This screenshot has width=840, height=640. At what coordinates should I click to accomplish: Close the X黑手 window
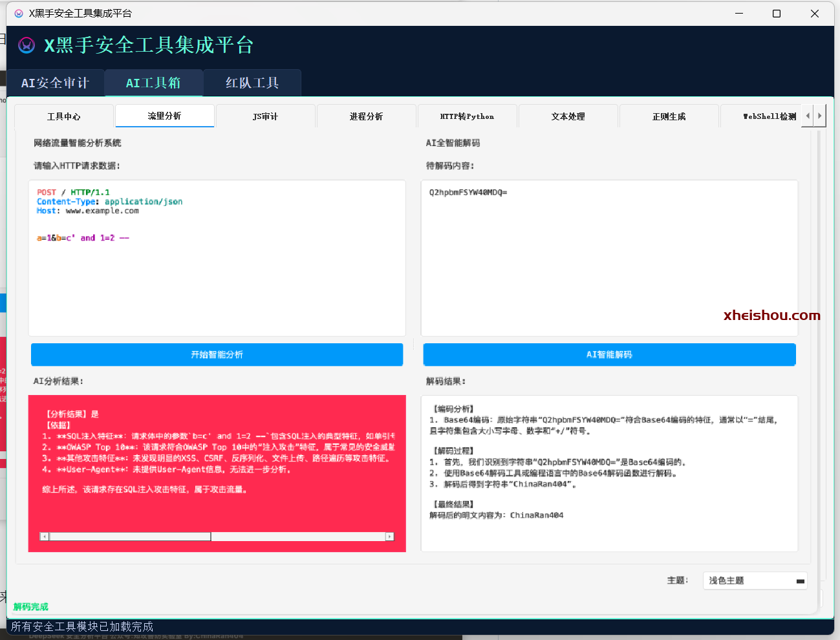click(815, 13)
